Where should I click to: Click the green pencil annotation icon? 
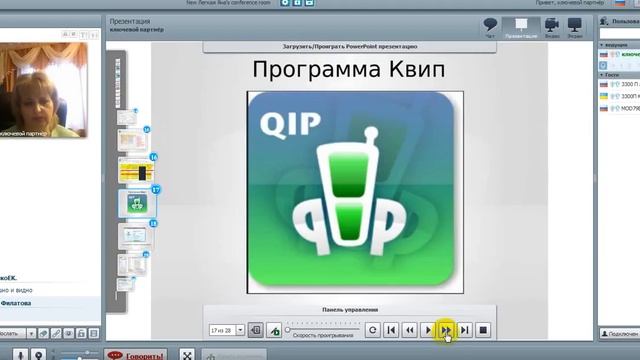click(x=274, y=330)
